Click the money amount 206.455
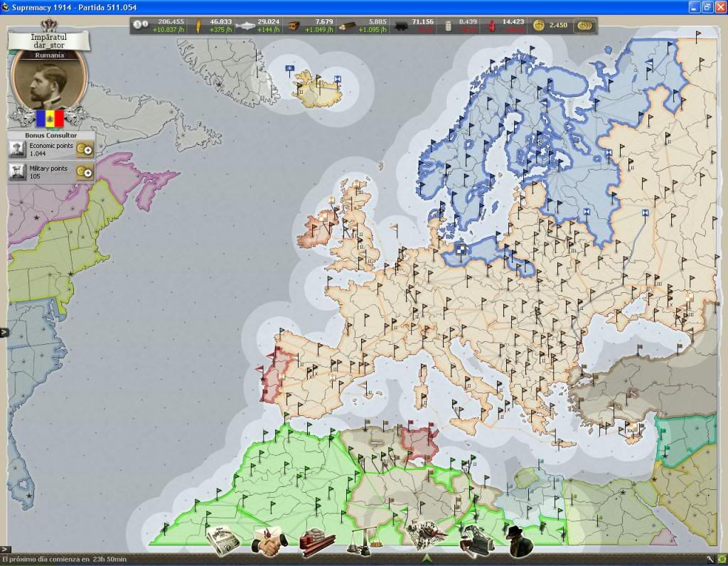728x566 pixels. [x=171, y=21]
